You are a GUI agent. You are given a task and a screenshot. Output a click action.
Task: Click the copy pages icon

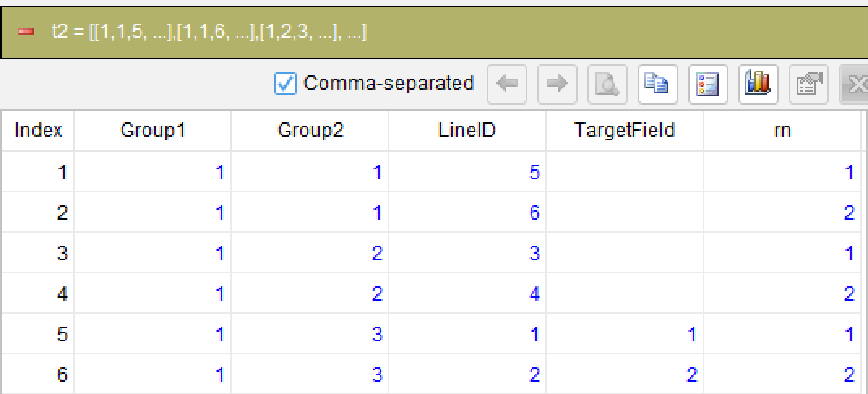(x=656, y=84)
